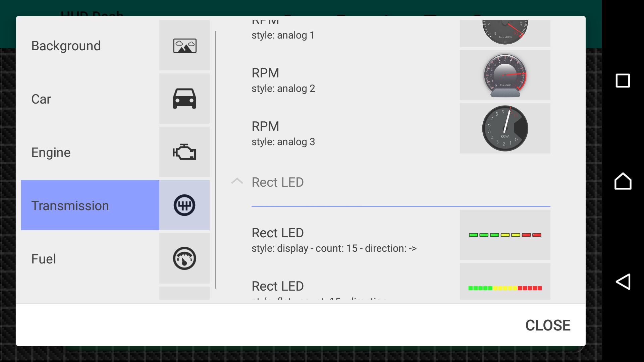Select Rect LED display style thumbnail

click(x=505, y=235)
